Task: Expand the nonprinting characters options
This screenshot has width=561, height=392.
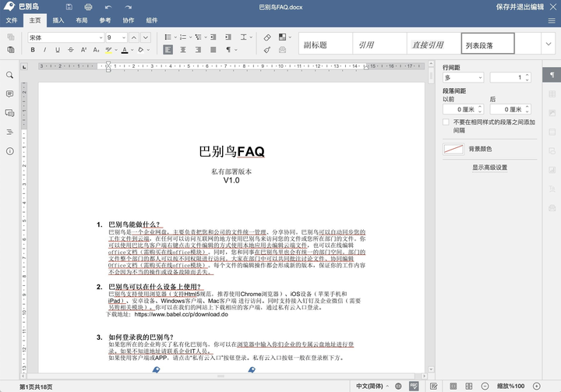Action: click(x=236, y=50)
